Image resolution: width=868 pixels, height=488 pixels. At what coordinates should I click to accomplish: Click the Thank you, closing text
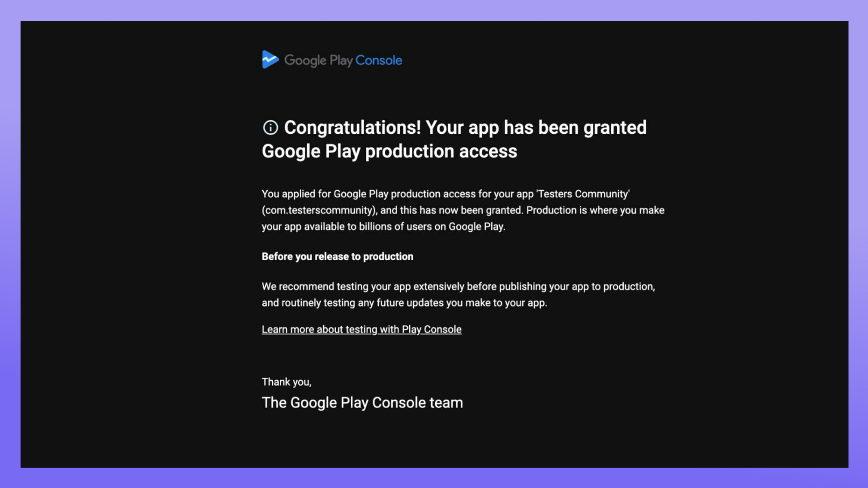[286, 382]
